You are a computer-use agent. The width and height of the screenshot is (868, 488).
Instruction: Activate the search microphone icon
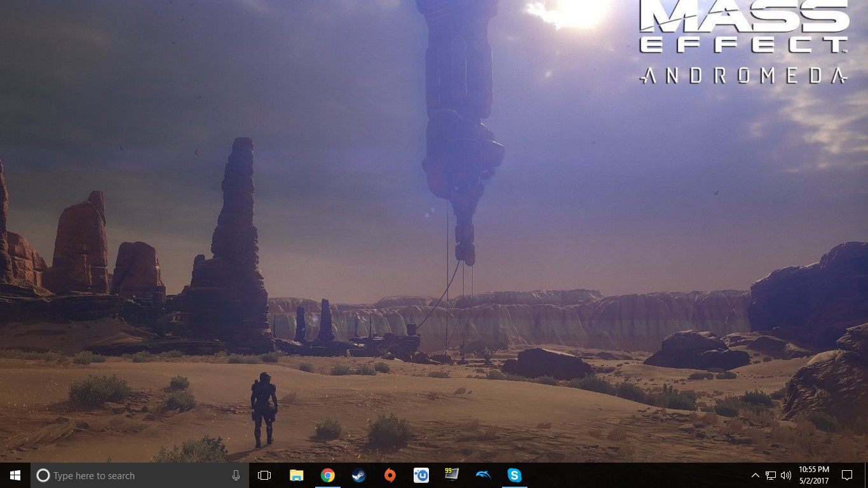tap(236, 475)
